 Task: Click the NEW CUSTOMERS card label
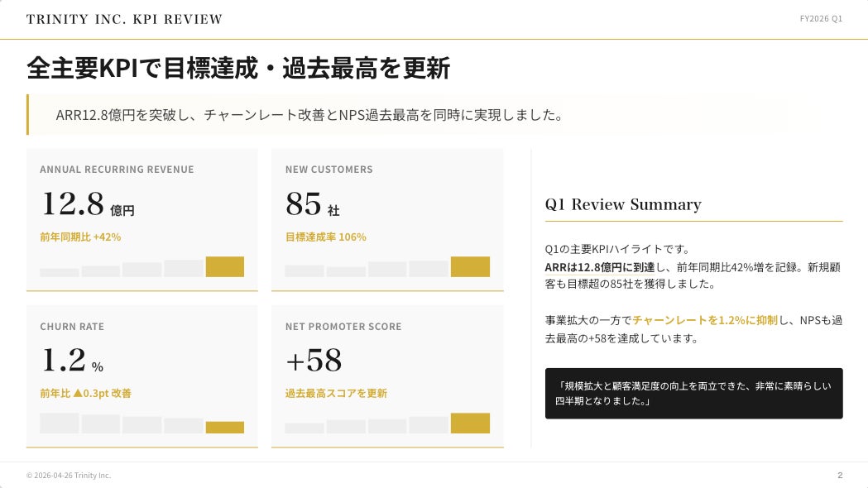click(x=329, y=170)
